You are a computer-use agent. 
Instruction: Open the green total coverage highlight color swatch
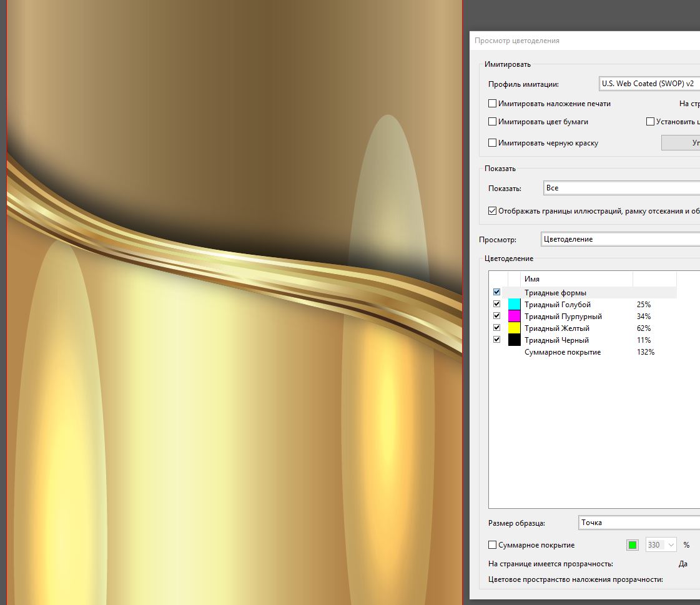point(633,544)
